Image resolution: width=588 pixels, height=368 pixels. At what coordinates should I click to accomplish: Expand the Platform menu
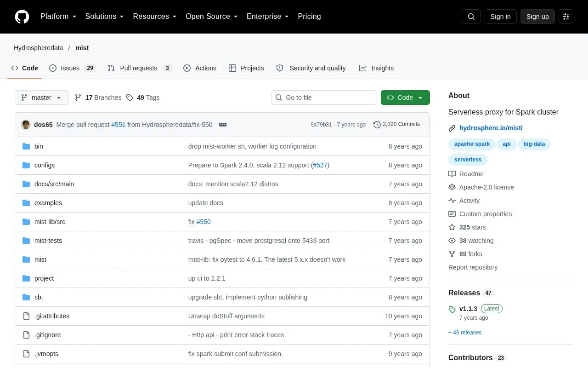[58, 17]
